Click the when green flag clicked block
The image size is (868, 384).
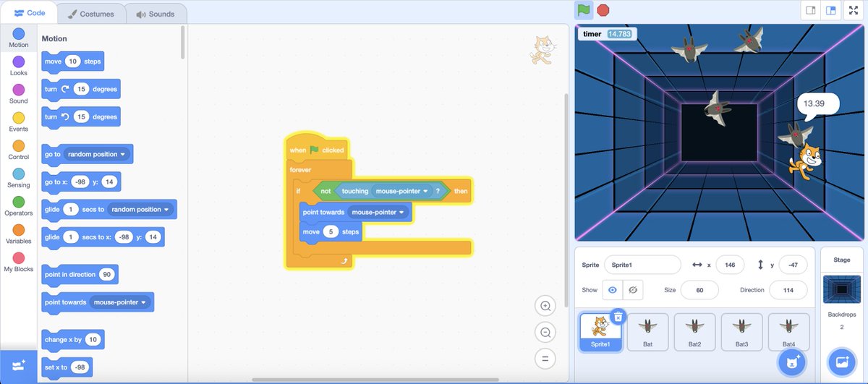(x=317, y=150)
